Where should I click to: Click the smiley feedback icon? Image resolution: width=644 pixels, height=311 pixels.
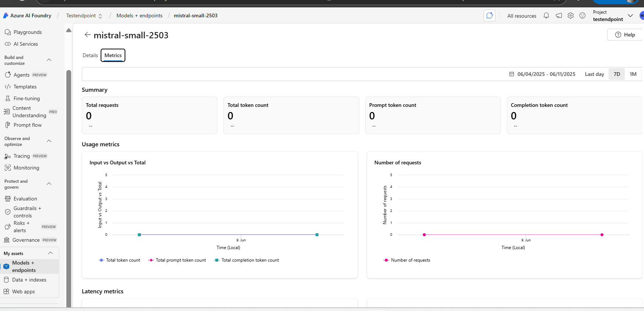pyautogui.click(x=582, y=15)
